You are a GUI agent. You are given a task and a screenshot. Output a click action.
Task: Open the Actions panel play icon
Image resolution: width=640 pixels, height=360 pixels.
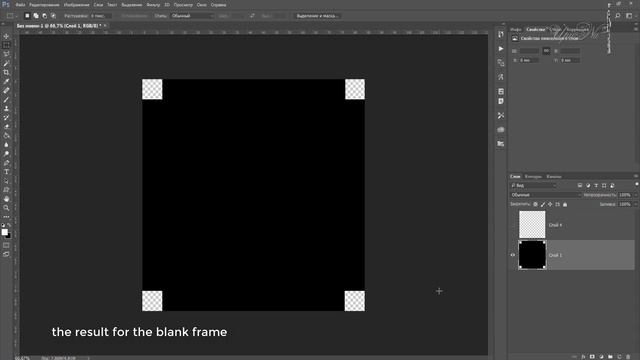(501, 49)
